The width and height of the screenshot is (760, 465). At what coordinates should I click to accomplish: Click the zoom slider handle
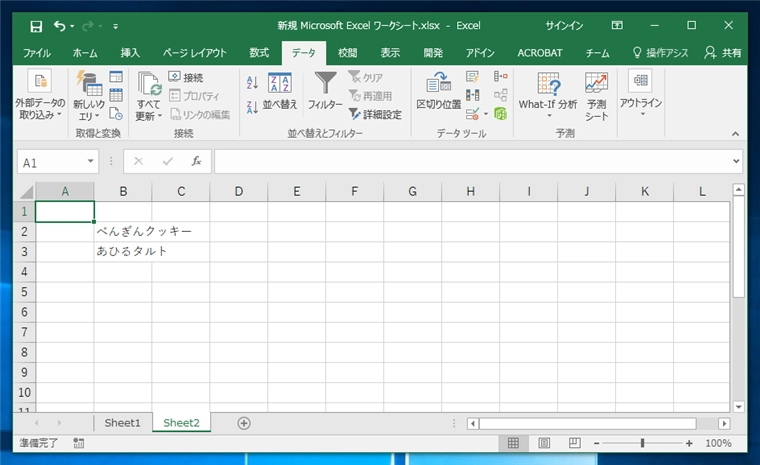coord(642,443)
